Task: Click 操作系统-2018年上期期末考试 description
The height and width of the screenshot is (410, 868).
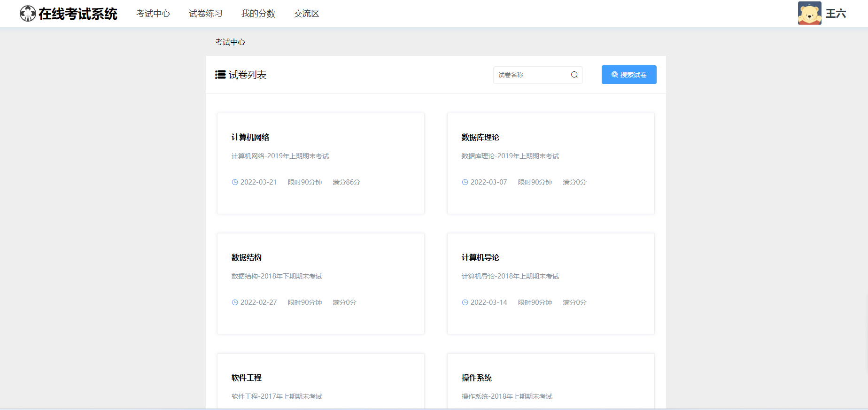Action: pyautogui.click(x=507, y=396)
